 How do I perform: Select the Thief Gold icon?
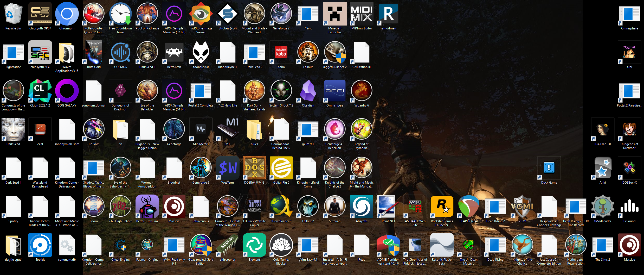(94, 52)
